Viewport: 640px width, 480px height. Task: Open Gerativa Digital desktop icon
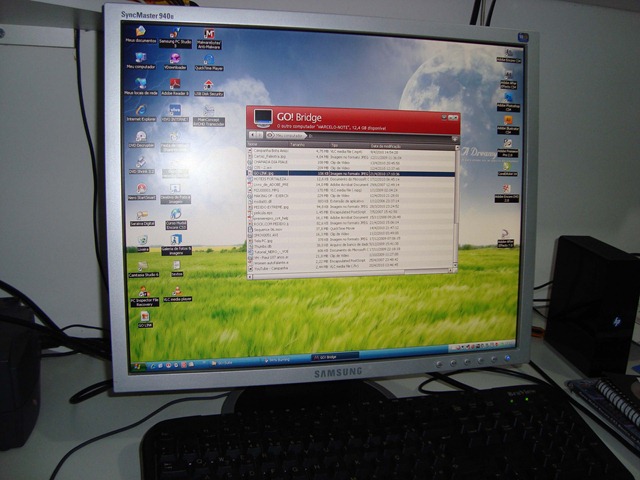142,218
